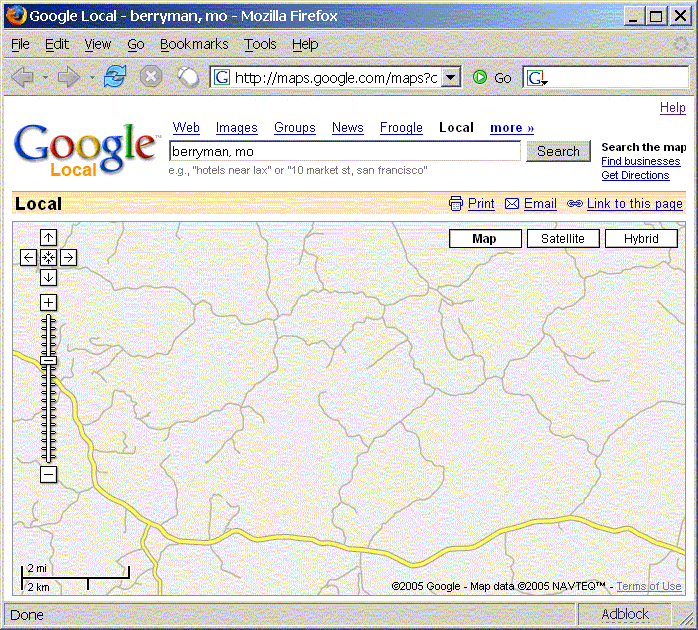Click the page favicon in the address bar
The width and height of the screenshot is (698, 630).
click(x=222, y=77)
